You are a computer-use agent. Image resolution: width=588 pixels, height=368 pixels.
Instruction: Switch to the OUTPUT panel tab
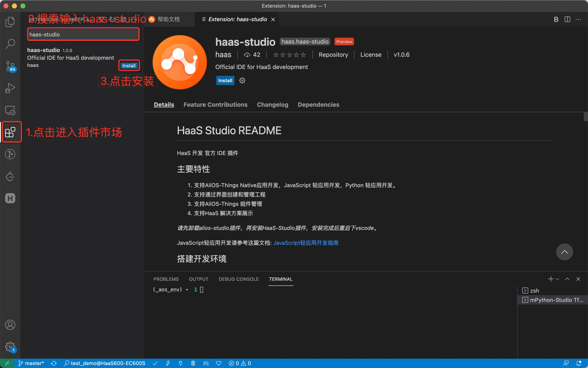[199, 279]
